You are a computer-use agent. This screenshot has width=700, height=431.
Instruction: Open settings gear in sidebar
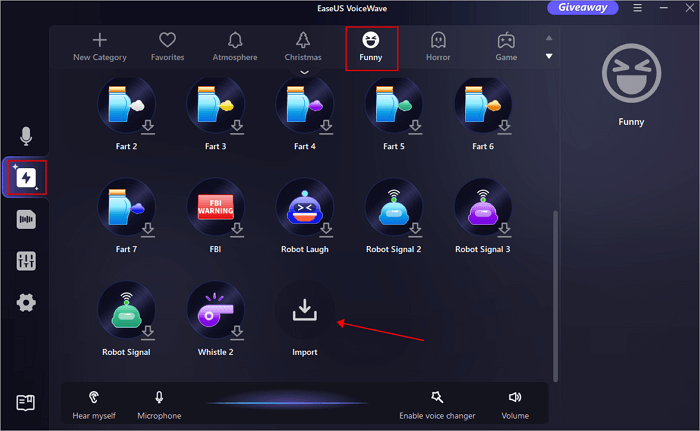[27, 302]
